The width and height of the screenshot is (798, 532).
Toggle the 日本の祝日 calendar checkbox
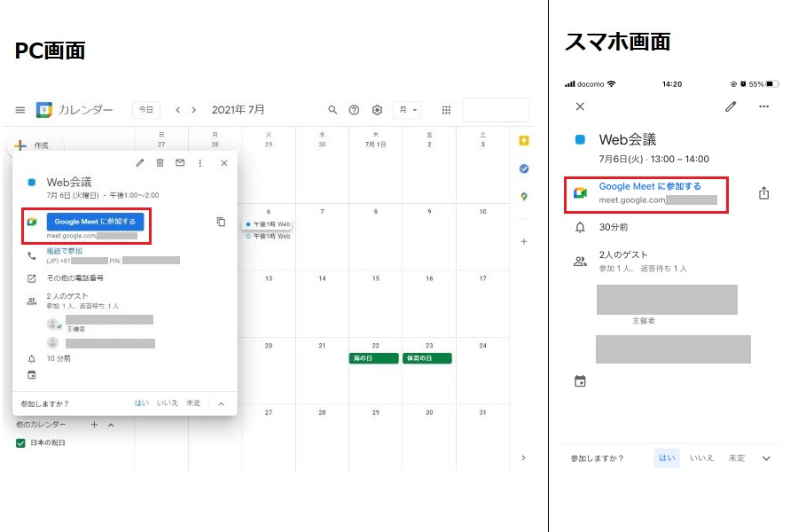click(20, 442)
